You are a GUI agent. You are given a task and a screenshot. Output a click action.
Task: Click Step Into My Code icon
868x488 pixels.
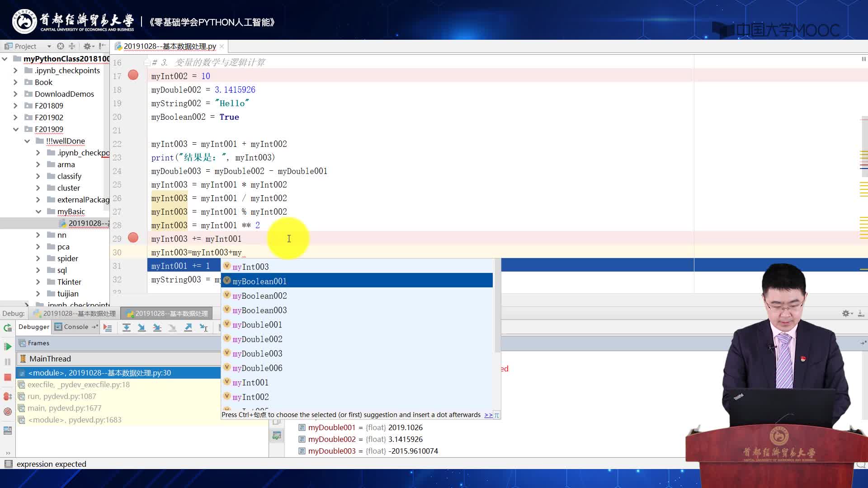(157, 328)
